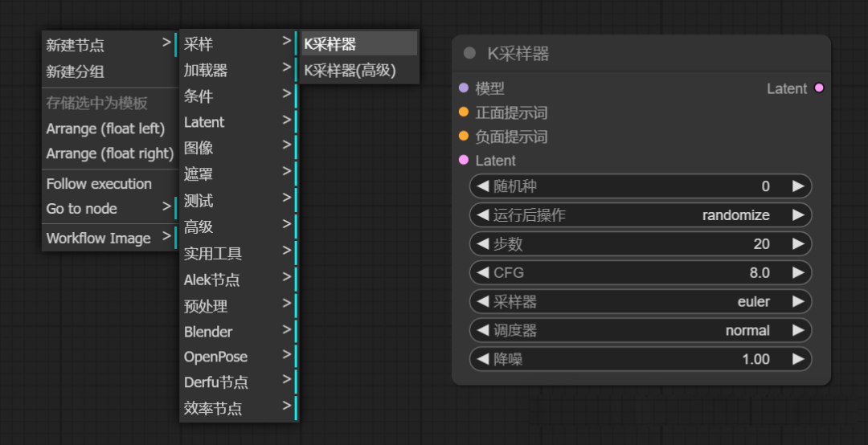This screenshot has height=445, width=868.
Task: Add the K采样器(高级) node
Action: tap(360, 71)
